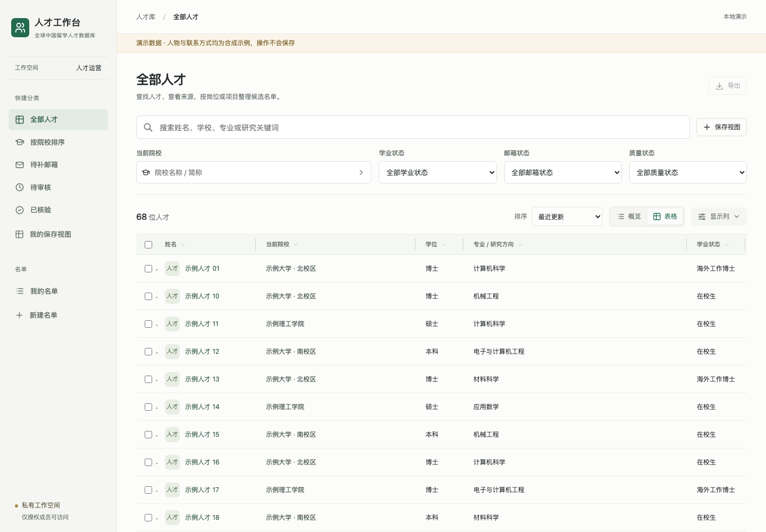Click the graduation cap icon beside 按院校排序

[20, 142]
